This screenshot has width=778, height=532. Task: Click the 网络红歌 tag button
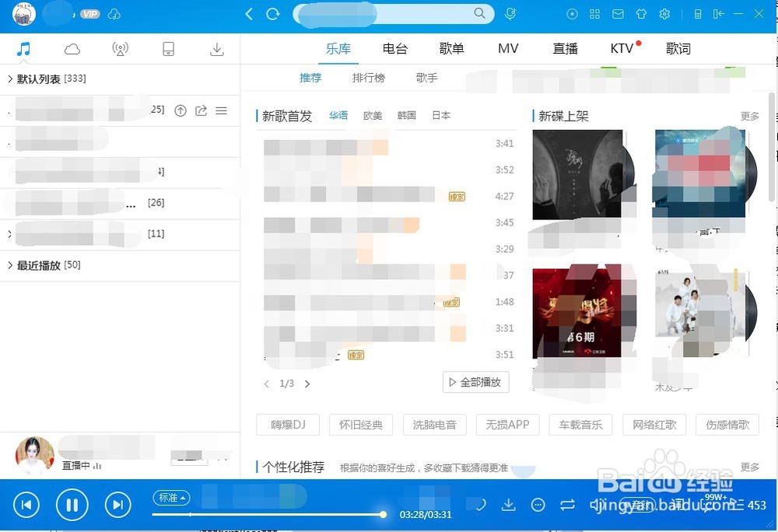(654, 425)
